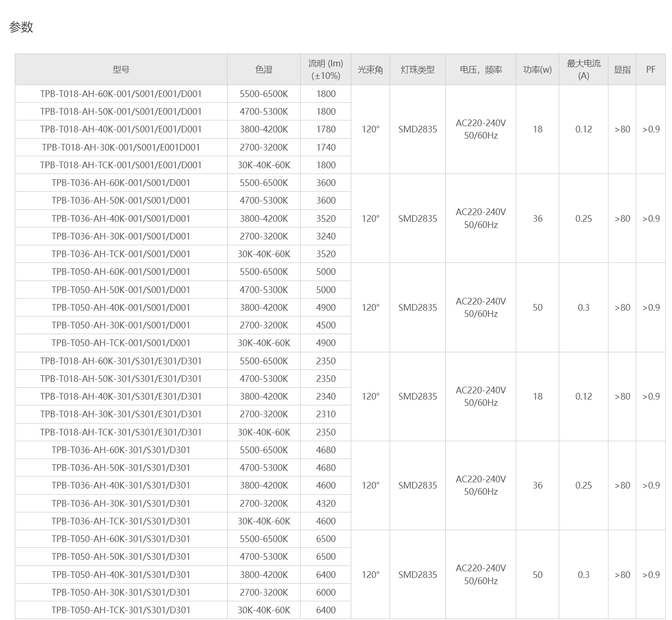Click the 功率(w) column header
The width and height of the screenshot is (672, 620).
(x=537, y=70)
